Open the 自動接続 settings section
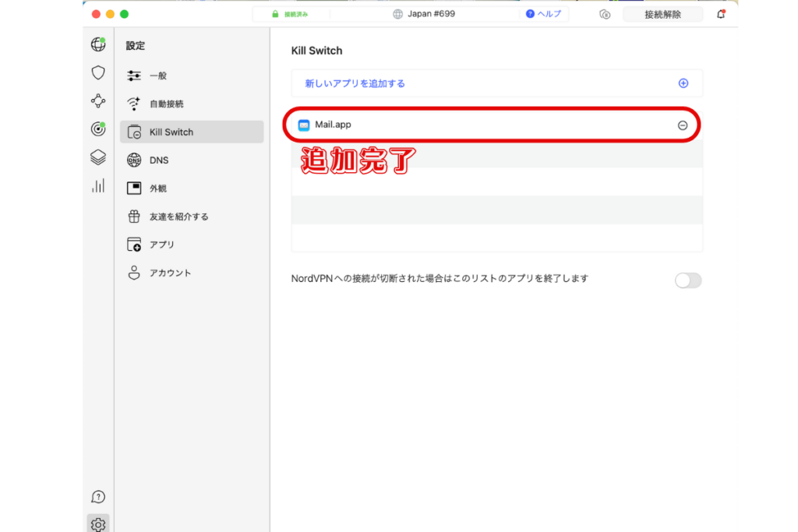 click(x=166, y=104)
